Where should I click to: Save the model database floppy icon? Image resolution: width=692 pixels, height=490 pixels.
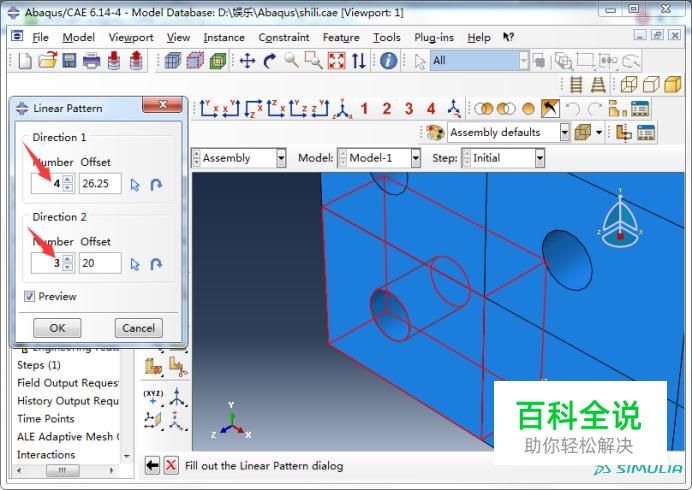point(69,60)
